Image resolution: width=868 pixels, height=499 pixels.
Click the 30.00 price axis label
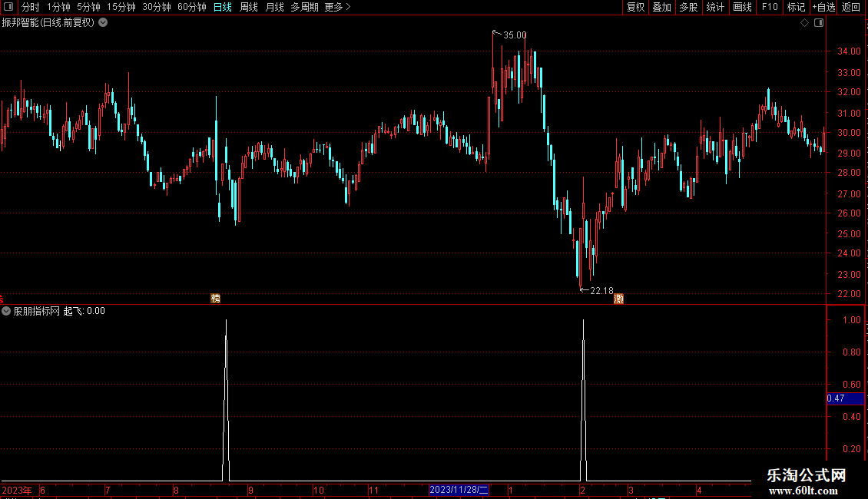click(849, 132)
